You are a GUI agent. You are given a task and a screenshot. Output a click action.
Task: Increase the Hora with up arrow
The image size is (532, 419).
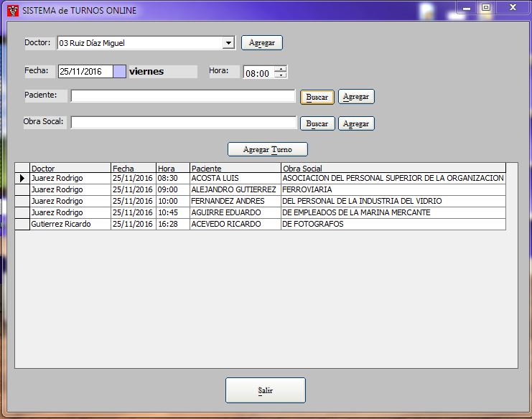281,69
